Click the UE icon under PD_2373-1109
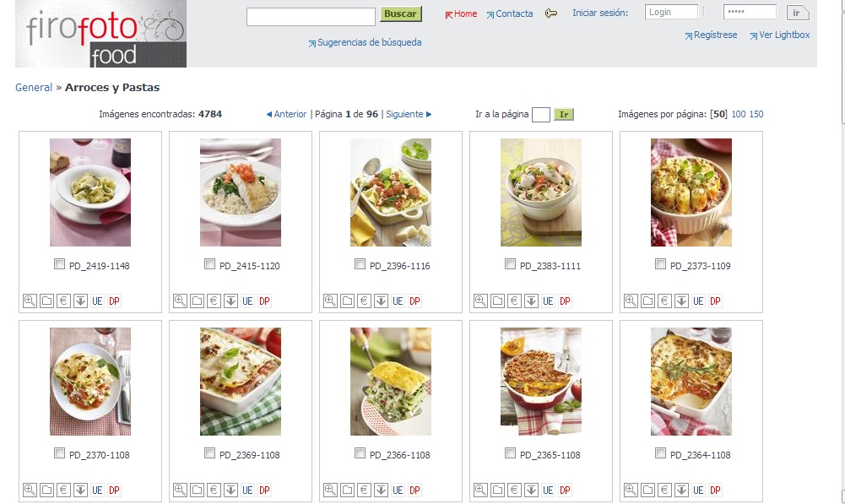The height and width of the screenshot is (504, 845). click(698, 301)
